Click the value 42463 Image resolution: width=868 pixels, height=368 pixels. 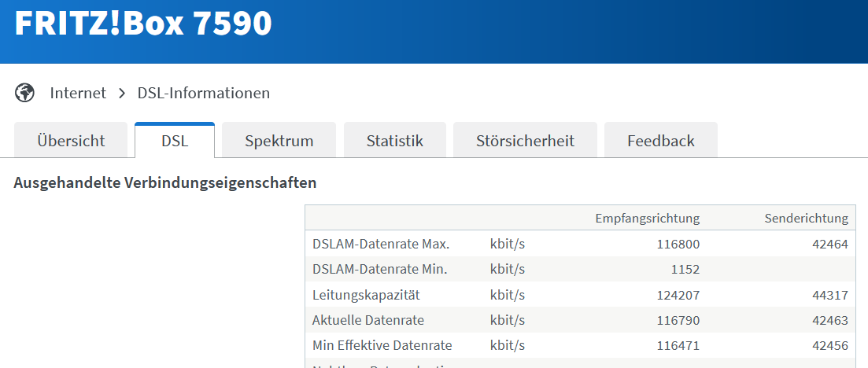click(x=829, y=320)
